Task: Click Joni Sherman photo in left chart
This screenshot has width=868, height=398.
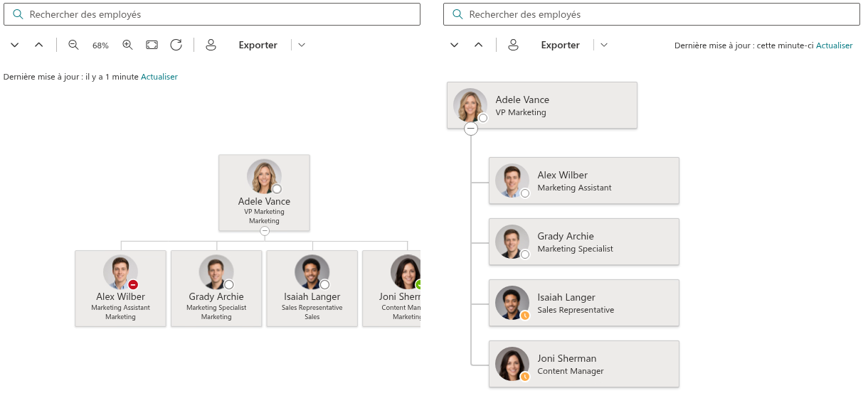Action: coord(406,272)
